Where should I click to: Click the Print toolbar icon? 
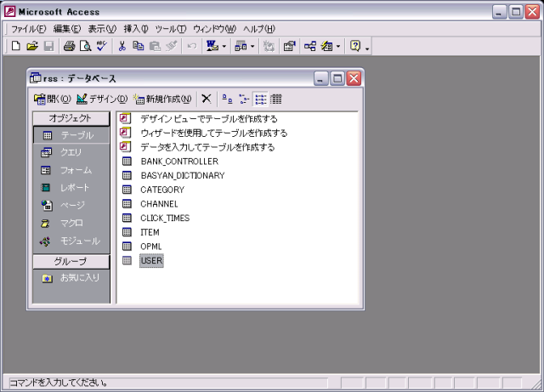pos(69,46)
